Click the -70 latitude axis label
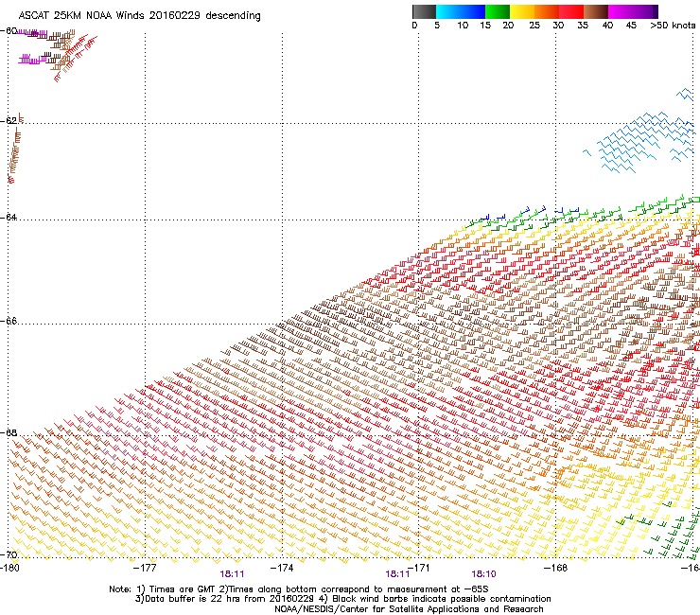This screenshot has height=615, width=700. coord(9,554)
